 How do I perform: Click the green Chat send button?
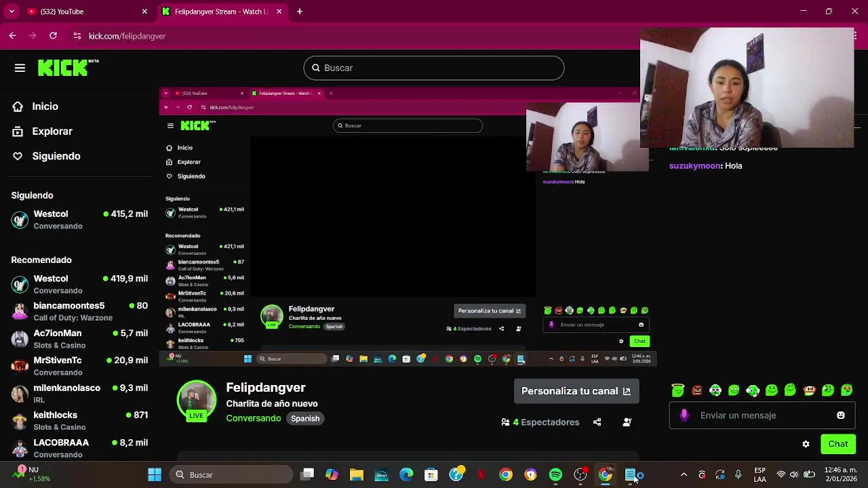tap(837, 444)
